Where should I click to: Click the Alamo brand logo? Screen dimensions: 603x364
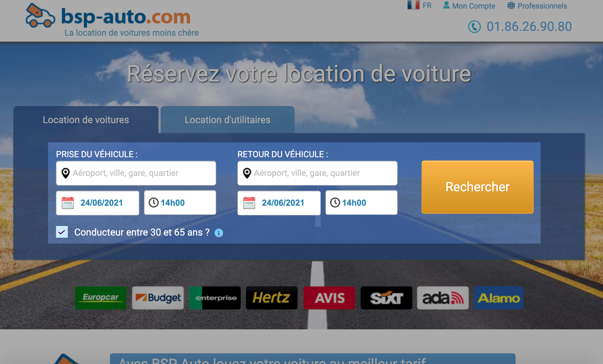tap(498, 298)
